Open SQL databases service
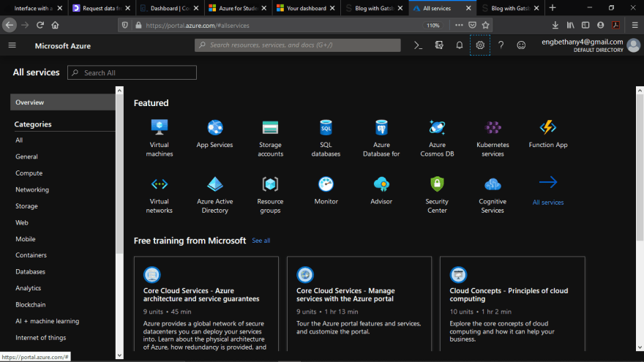This screenshot has width=644, height=362. [326, 138]
